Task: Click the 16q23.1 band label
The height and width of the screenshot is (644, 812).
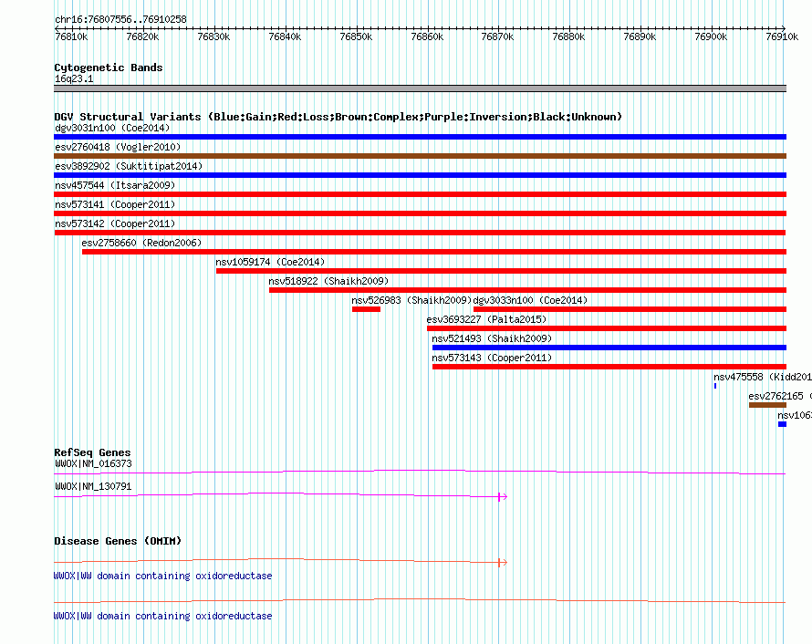Action: 74,78
